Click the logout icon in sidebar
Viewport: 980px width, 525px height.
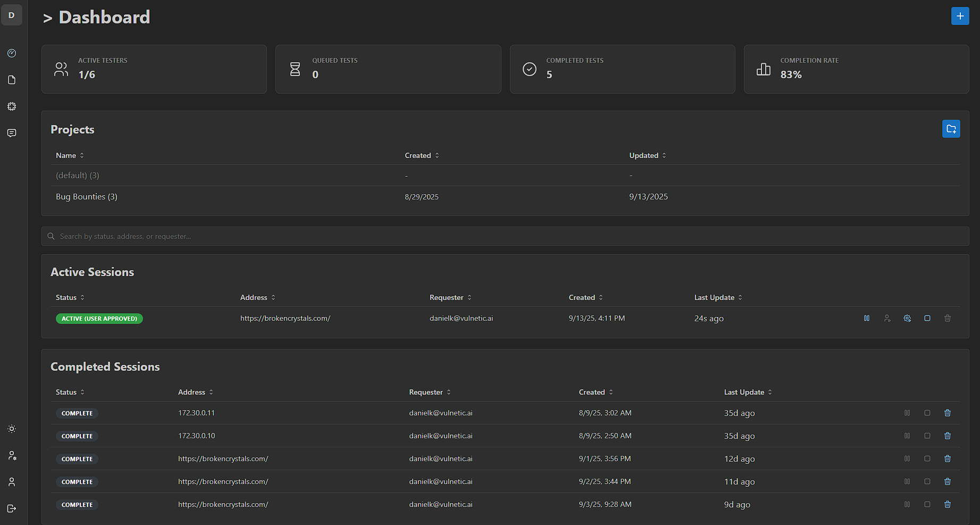12,509
